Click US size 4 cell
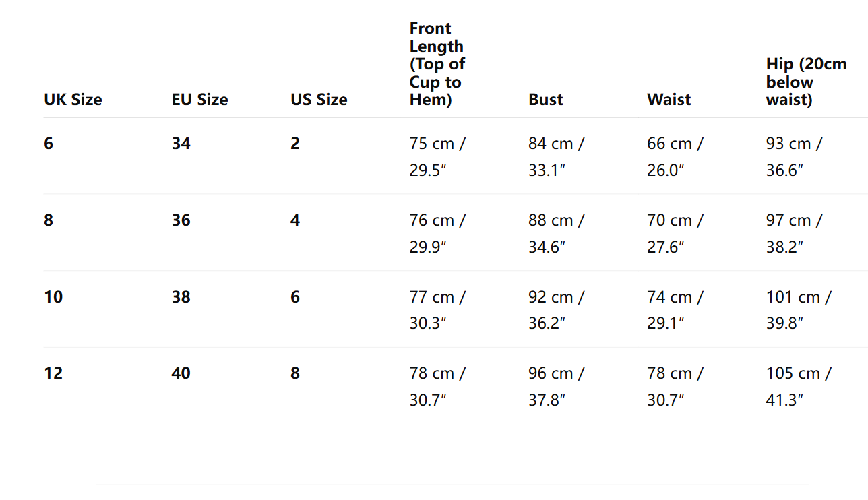Viewport: 868px width, 500px height. point(295,220)
